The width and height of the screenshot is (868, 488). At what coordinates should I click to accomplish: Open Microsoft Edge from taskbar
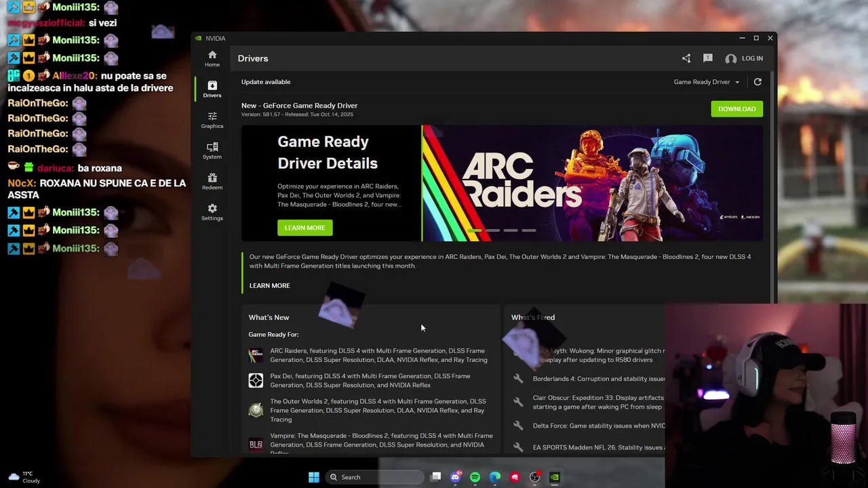(x=495, y=477)
